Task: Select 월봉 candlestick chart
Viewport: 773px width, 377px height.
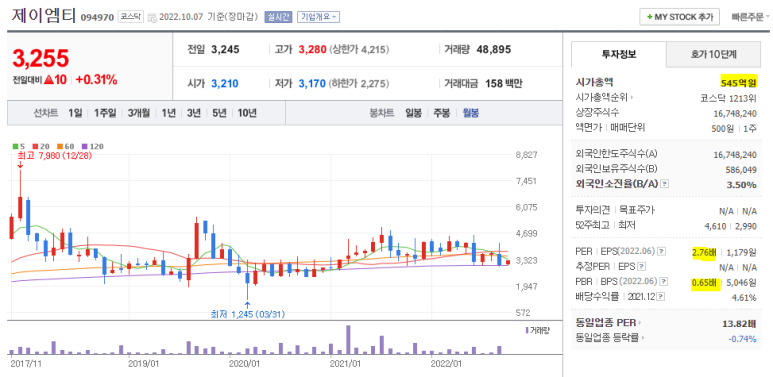Action: pos(470,113)
